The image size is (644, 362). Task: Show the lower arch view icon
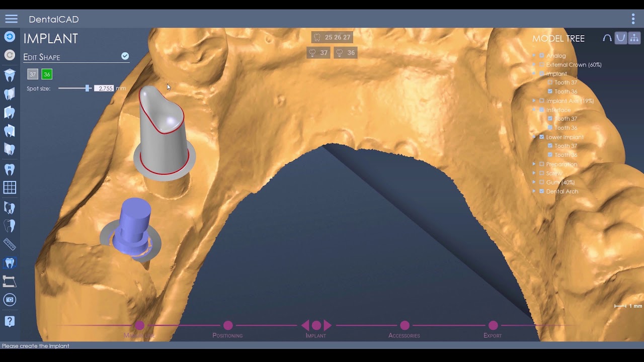(x=621, y=38)
